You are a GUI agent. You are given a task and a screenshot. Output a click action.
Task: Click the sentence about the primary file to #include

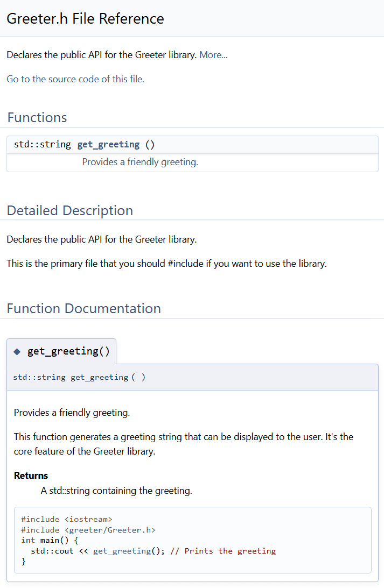coord(166,264)
